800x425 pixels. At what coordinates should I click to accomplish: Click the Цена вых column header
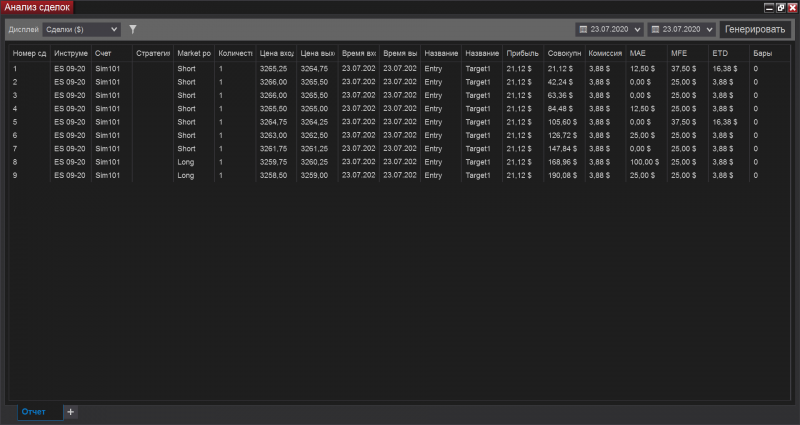pos(317,53)
